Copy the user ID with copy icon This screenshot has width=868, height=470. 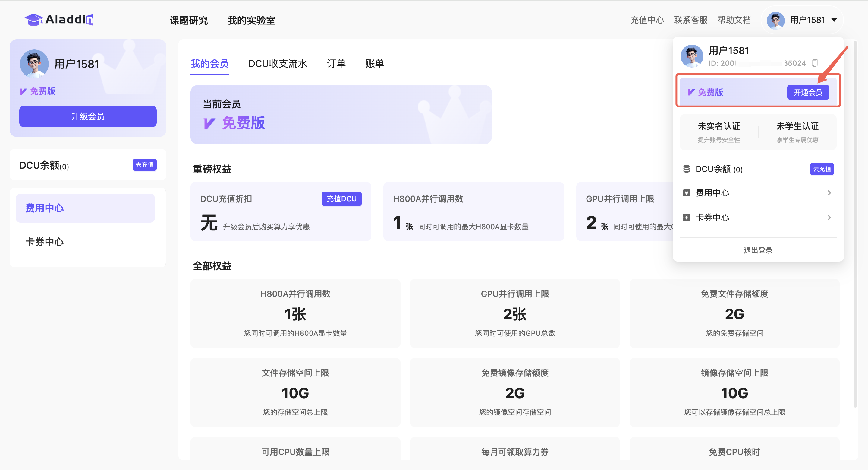pos(814,63)
